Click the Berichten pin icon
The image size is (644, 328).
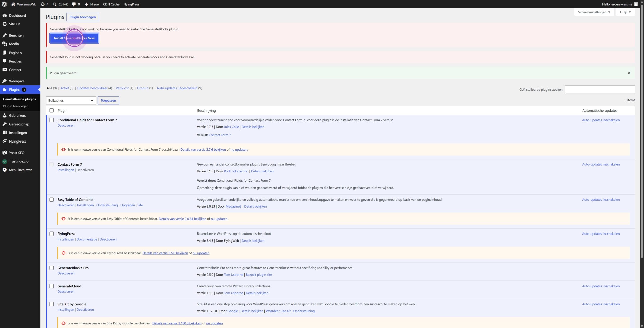tap(5, 35)
